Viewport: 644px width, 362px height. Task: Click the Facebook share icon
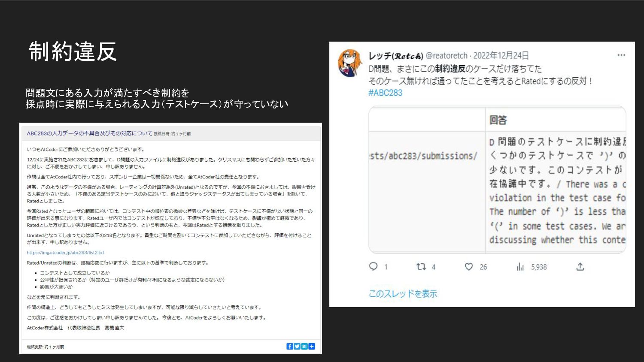(x=290, y=346)
